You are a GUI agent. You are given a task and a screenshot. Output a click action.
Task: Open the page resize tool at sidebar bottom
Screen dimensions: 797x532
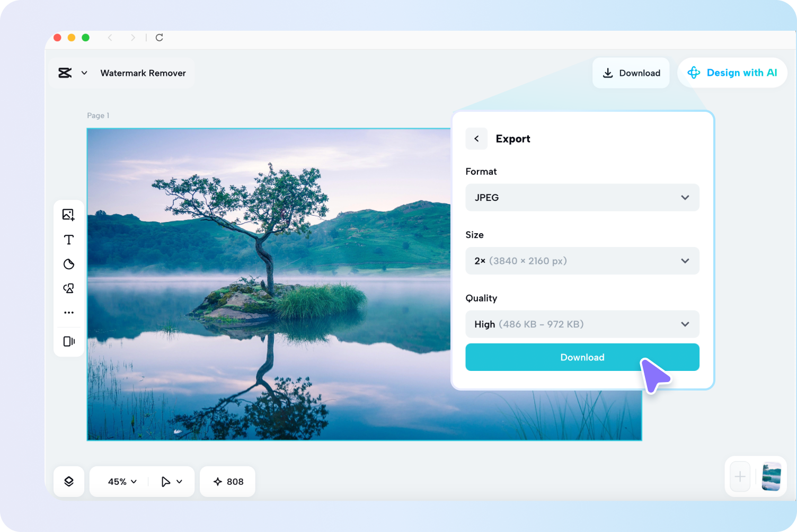click(68, 341)
